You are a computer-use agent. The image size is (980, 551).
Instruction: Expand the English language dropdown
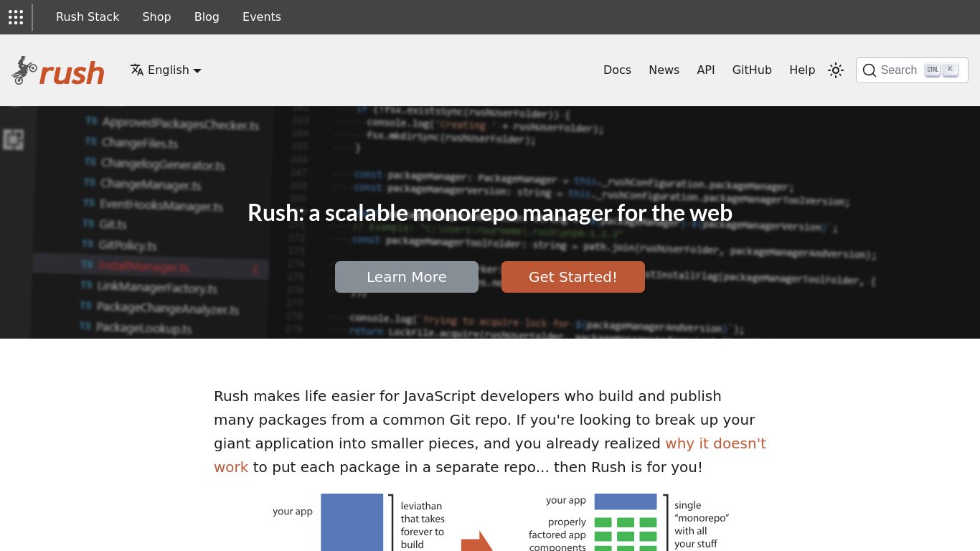(166, 70)
